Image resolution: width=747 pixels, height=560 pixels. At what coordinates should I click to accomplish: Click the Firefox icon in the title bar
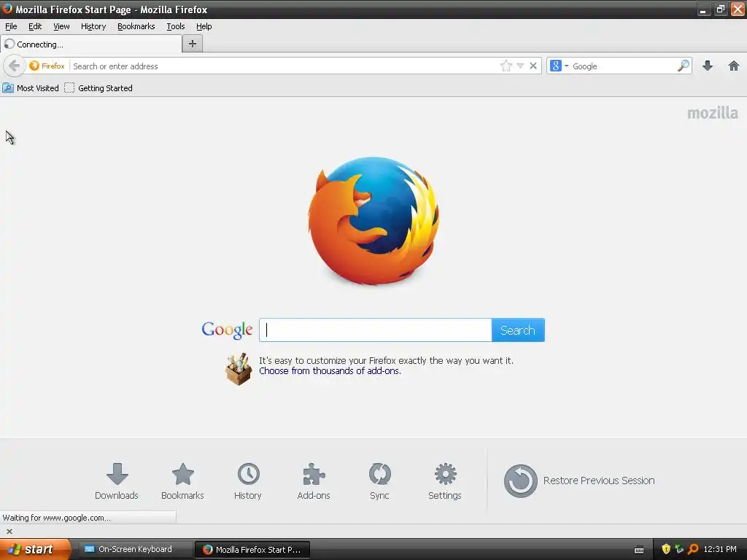7,9
